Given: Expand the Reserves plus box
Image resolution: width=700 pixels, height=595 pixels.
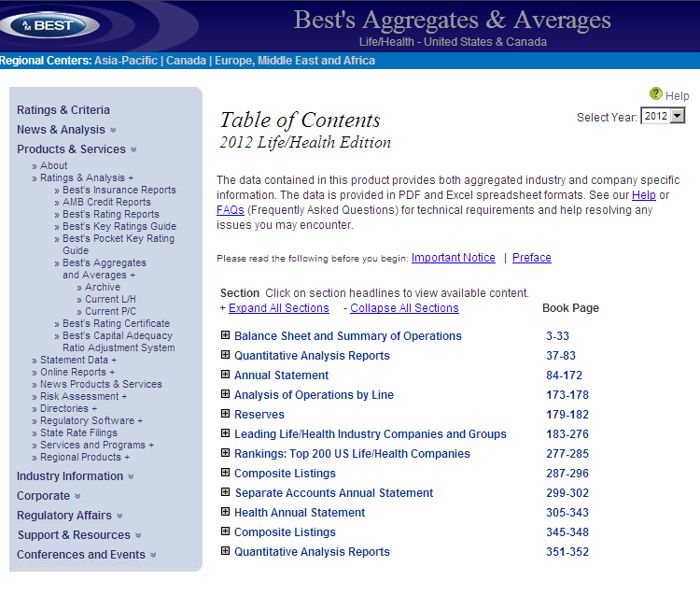Looking at the screenshot, I should tap(226, 414).
